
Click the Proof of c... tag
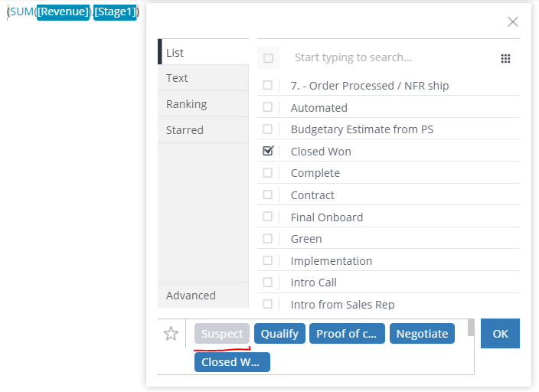point(347,334)
